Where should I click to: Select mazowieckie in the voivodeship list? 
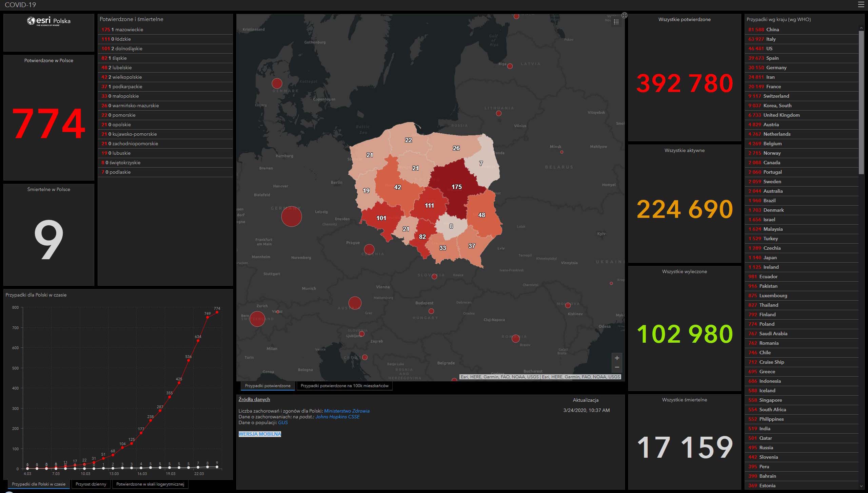pos(129,30)
